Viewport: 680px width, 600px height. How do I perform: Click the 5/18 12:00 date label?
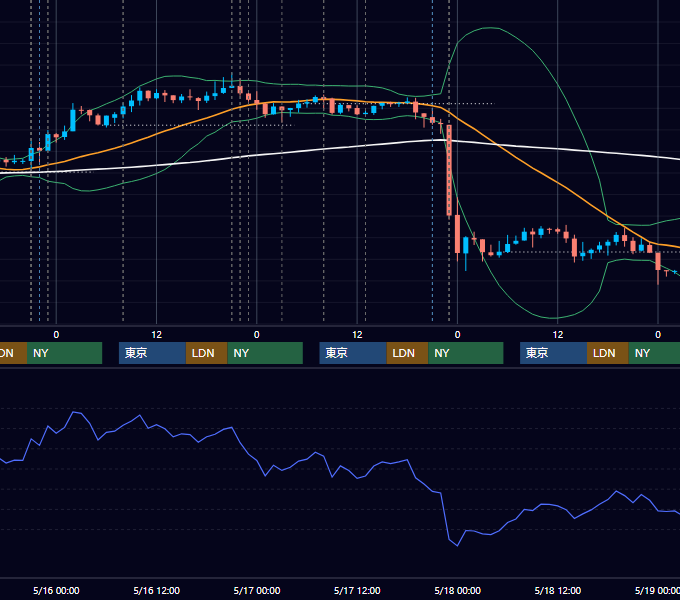coord(558,590)
